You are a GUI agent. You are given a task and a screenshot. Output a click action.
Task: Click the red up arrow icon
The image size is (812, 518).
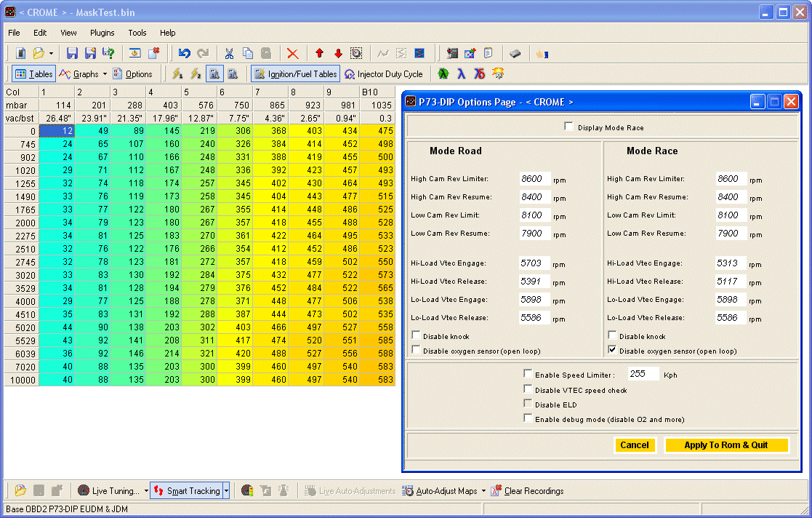point(320,53)
